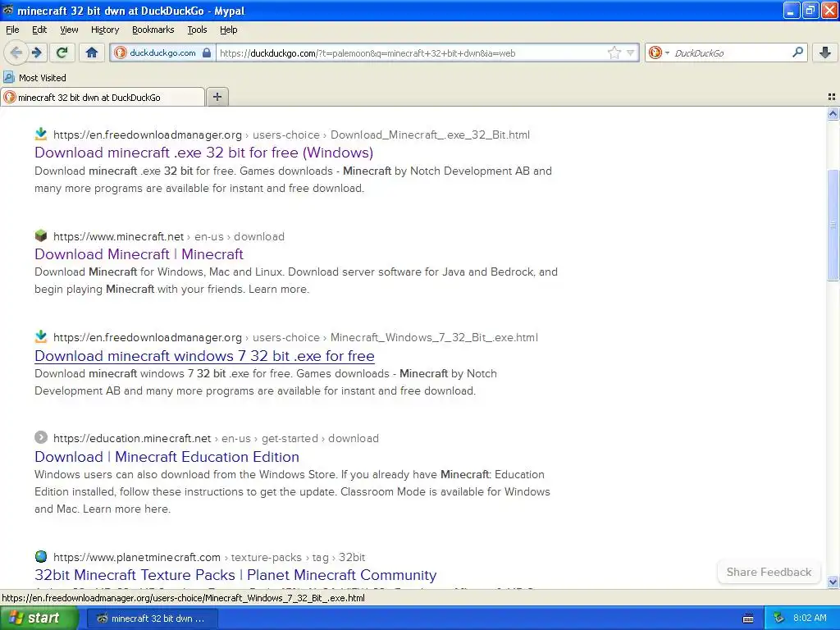Viewport: 840px width, 630px height.
Task: Bookmark this page with the star icon
Action: tap(614, 52)
